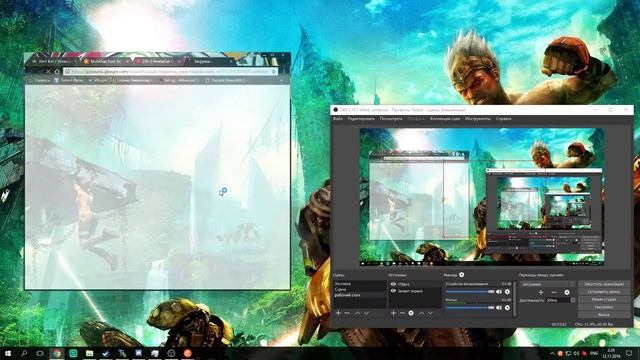Adjust the playback device volume slider
The image size is (640, 360).
470,292
